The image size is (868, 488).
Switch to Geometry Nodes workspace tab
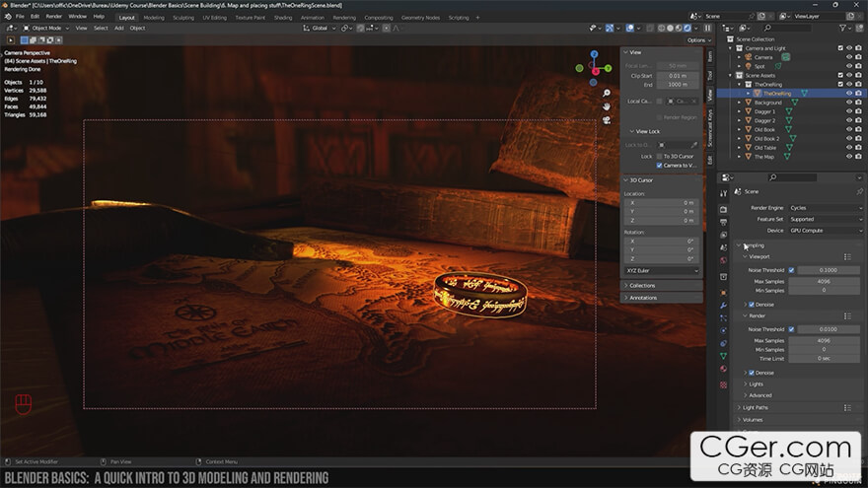[x=421, y=18]
